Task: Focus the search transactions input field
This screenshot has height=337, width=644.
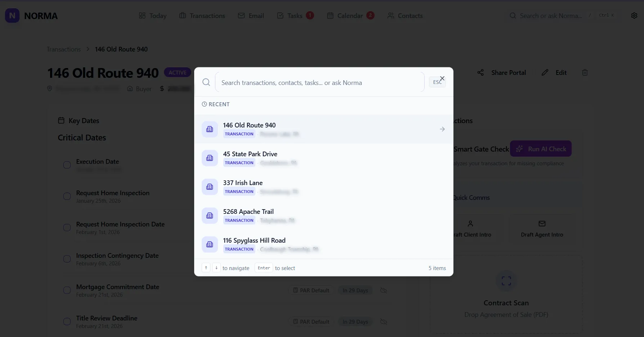Action: (319, 82)
